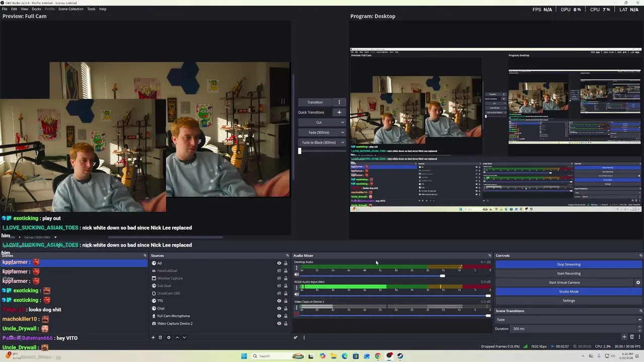Hide the Video Capture Device 2 source
This screenshot has height=362, width=644.
pyautogui.click(x=279, y=323)
